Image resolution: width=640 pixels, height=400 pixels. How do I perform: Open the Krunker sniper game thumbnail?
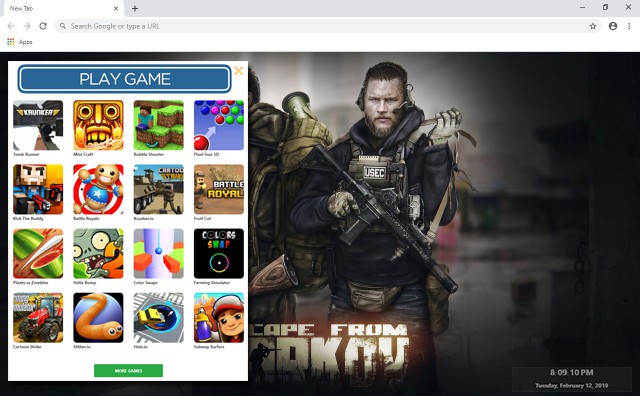coord(38,125)
